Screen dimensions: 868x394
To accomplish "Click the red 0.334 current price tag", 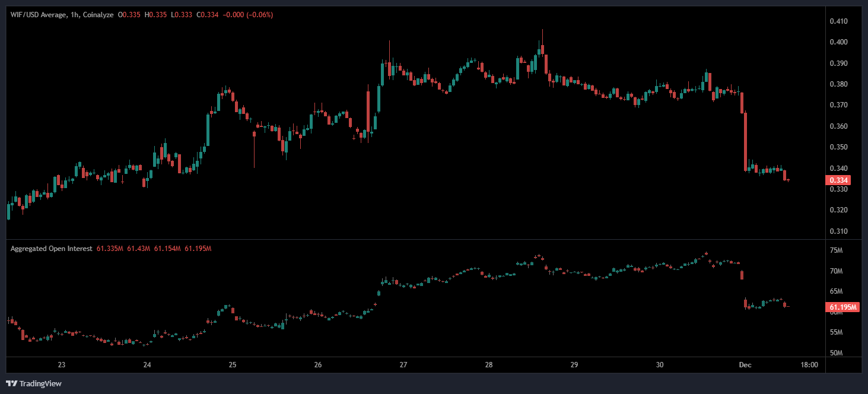I will pyautogui.click(x=839, y=180).
